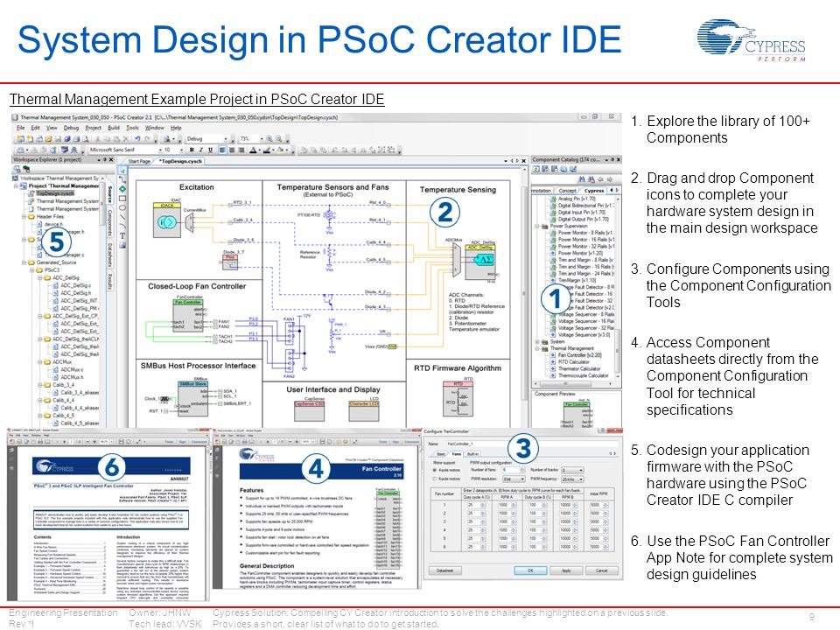Viewport: 840px width, 630px height.
Task: Click the FanController_1 Name input field
Action: click(532, 444)
